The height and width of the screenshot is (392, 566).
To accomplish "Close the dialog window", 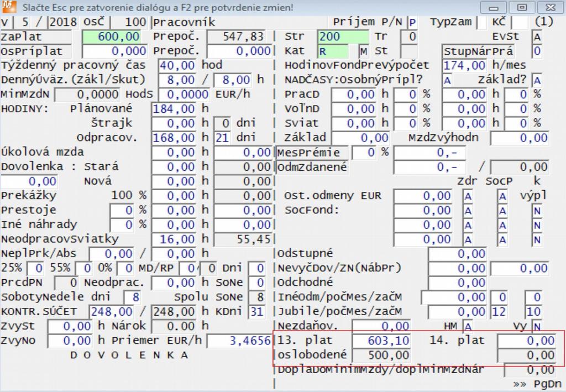I will tap(551, 7).
